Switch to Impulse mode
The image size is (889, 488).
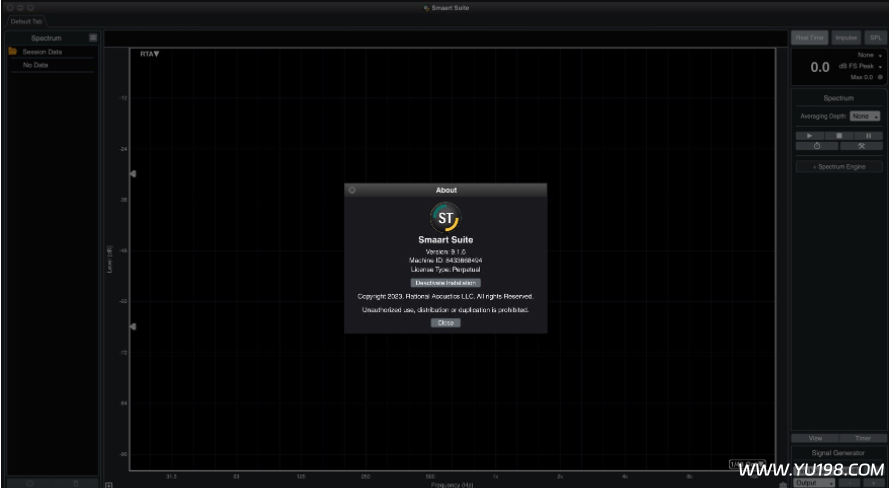[x=846, y=37]
